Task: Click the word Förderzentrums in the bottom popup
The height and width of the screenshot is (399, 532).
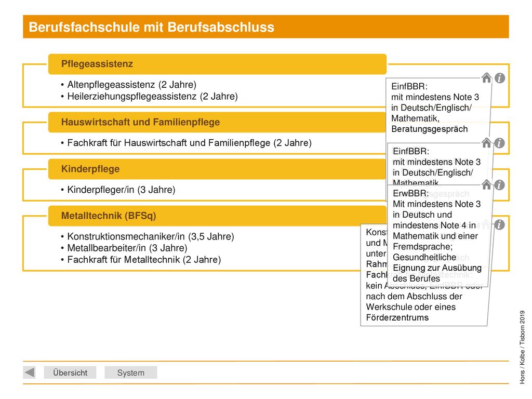Action: click(x=397, y=317)
